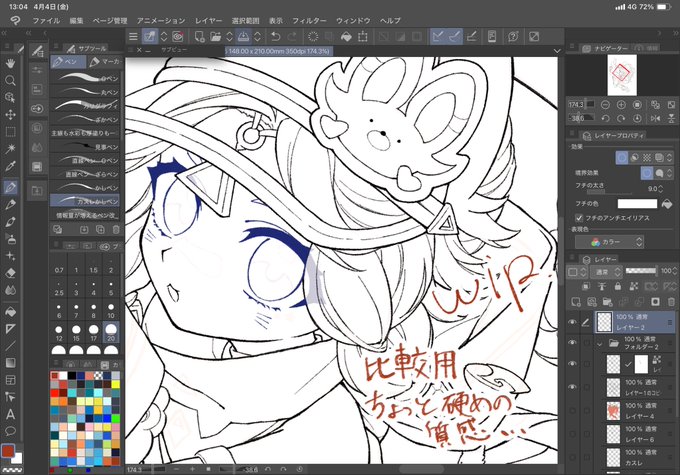
Task: Choose the 丸ペン sub tool
Action: pyautogui.click(x=85, y=92)
